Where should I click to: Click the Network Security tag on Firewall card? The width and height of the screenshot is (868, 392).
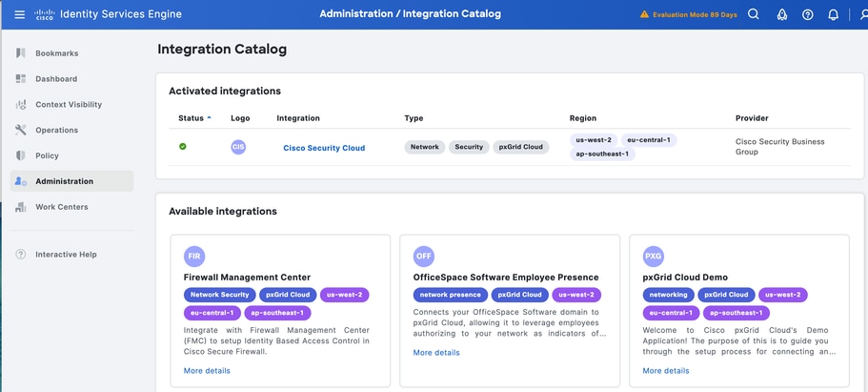coord(220,295)
